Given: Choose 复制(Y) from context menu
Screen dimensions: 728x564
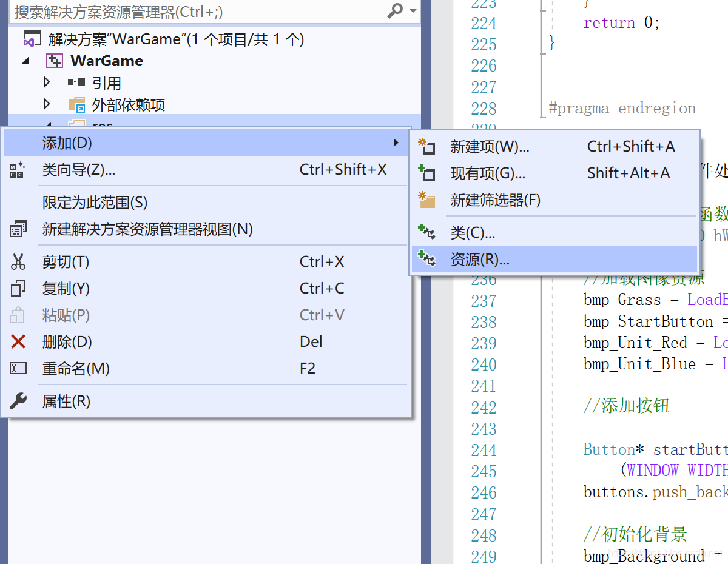Looking at the screenshot, I should coord(206,288).
